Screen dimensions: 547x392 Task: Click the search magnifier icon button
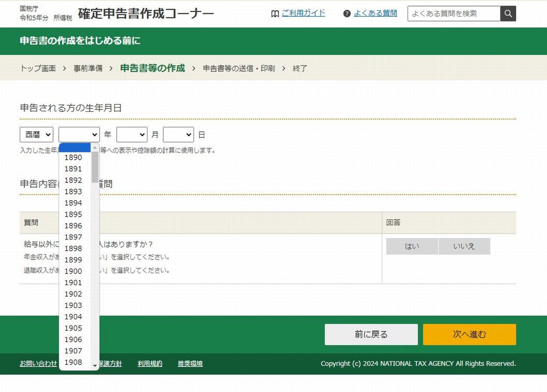click(x=508, y=14)
